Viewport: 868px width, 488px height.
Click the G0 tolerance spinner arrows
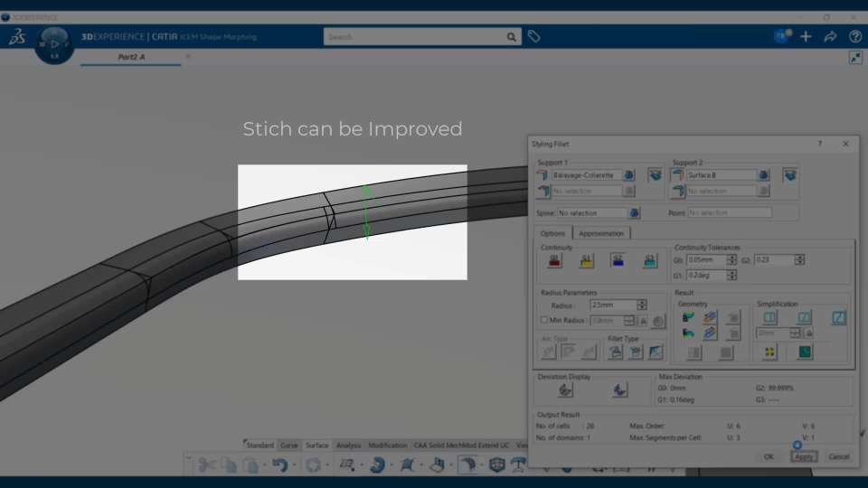point(731,260)
